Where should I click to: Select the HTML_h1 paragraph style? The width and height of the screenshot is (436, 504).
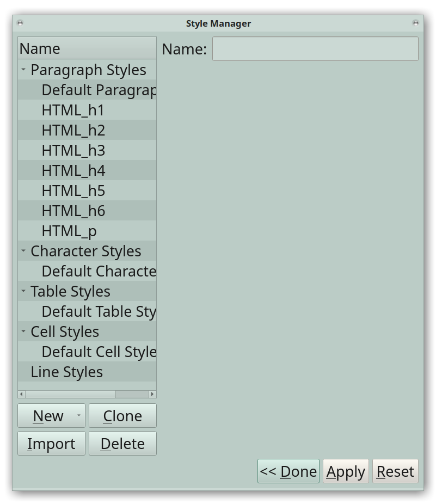pos(73,110)
